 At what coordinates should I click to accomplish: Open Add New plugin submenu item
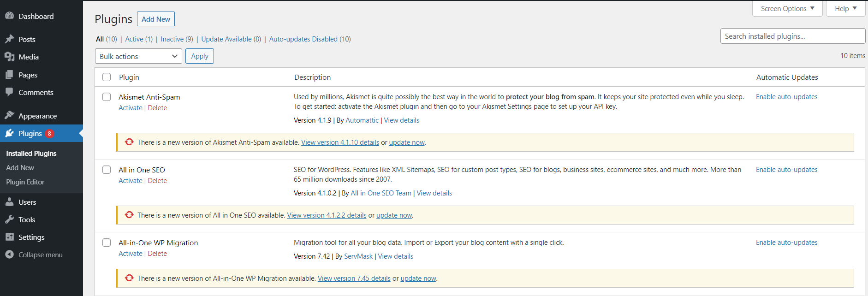[x=20, y=167]
